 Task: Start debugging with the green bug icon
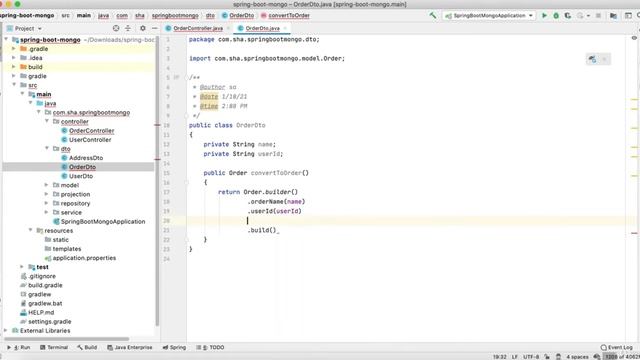(x=556, y=16)
